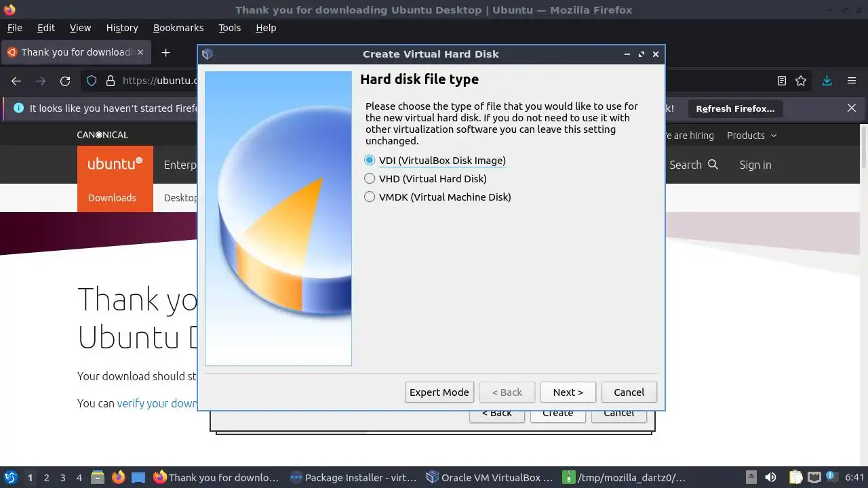This screenshot has width=868, height=488.
Task: Click the update notifier tray icon
Action: [x=831, y=477]
